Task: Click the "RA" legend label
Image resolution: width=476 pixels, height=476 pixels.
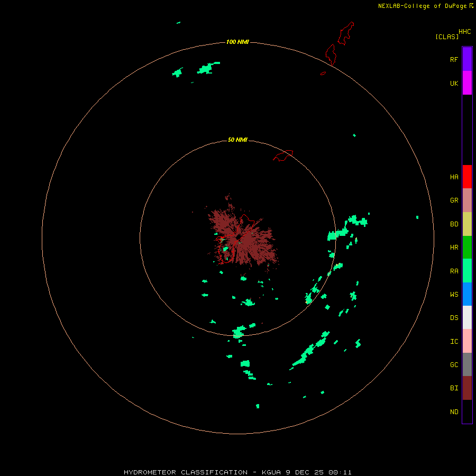Action: pyautogui.click(x=454, y=271)
